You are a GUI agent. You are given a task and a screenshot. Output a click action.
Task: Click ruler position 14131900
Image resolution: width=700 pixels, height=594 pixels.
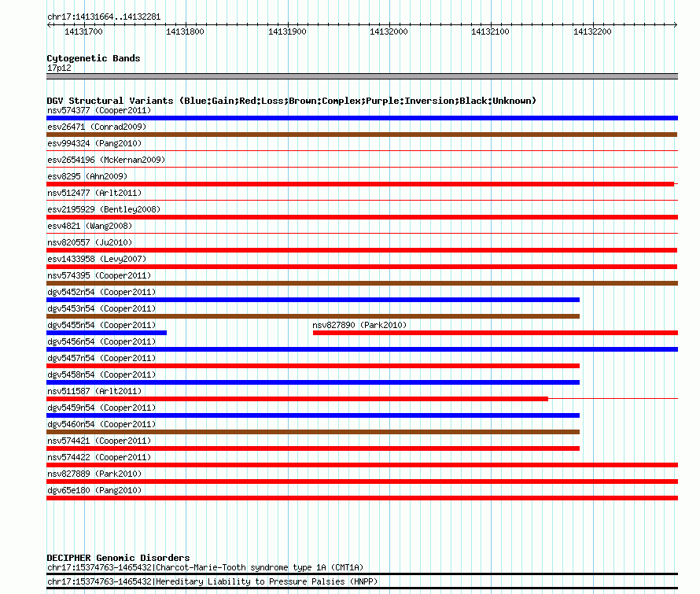tap(287, 31)
